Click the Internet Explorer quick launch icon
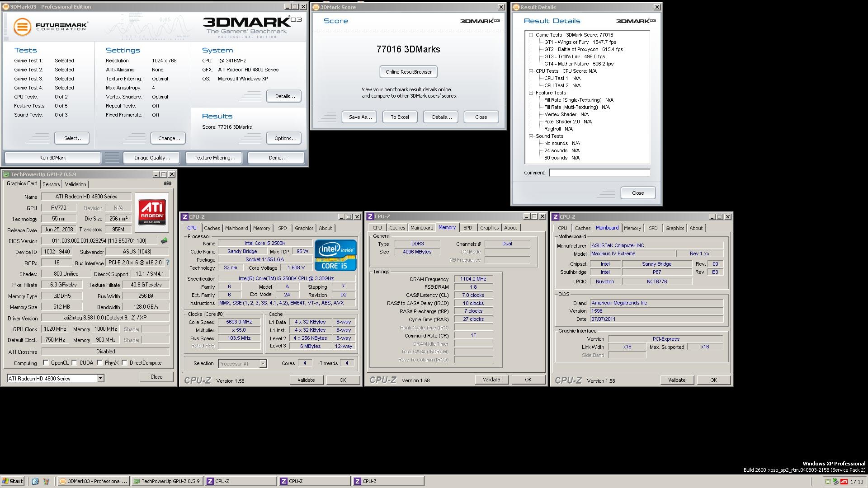Screen dimensions: 868x488 pyautogui.click(x=35, y=481)
